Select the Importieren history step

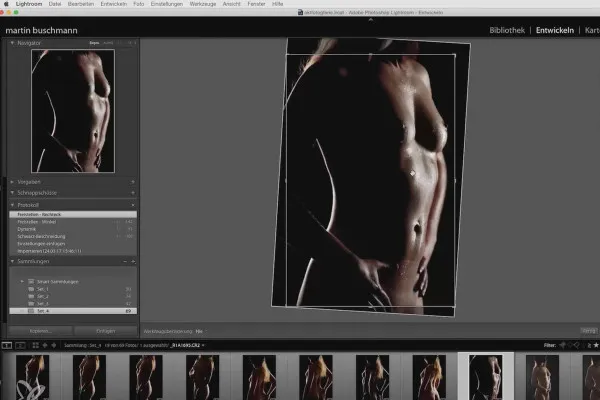tap(73, 251)
